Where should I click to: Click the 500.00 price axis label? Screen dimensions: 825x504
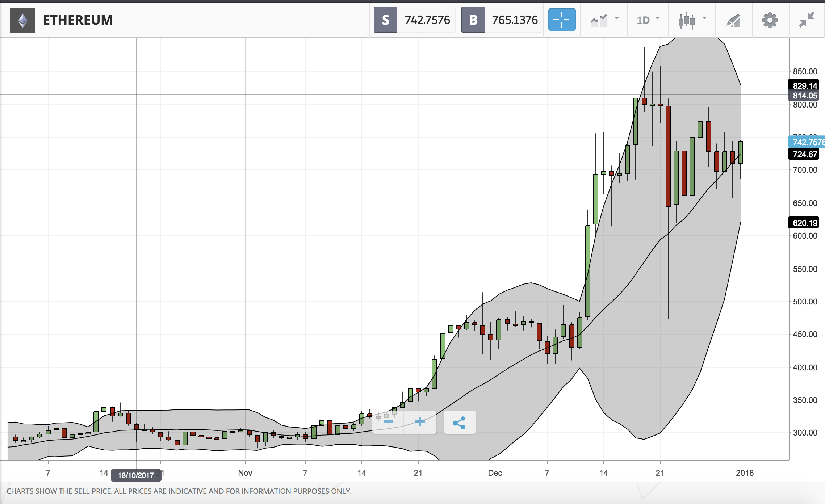click(805, 302)
